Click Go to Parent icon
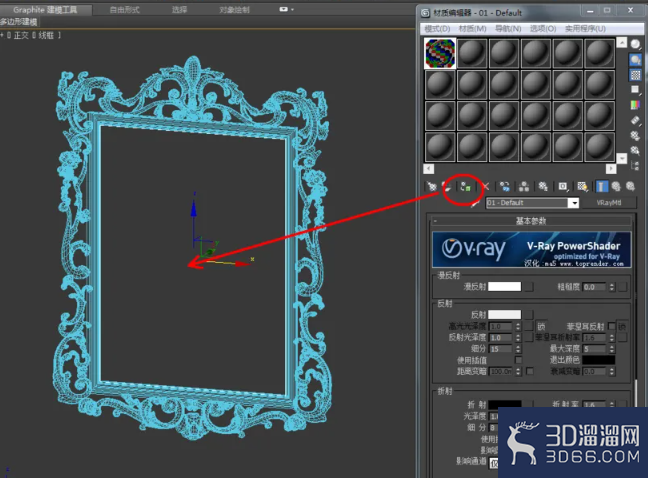This screenshot has height=478, width=648. pos(616,186)
